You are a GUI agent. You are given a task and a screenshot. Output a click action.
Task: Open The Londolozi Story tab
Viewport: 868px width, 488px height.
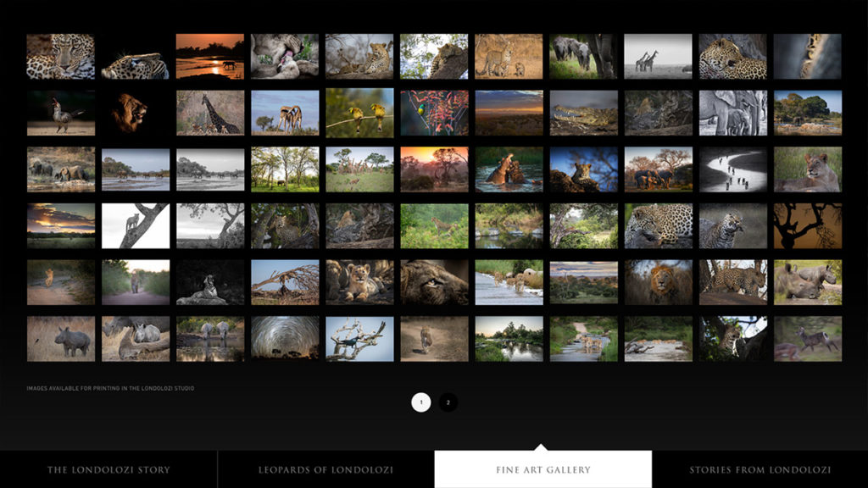click(x=108, y=469)
